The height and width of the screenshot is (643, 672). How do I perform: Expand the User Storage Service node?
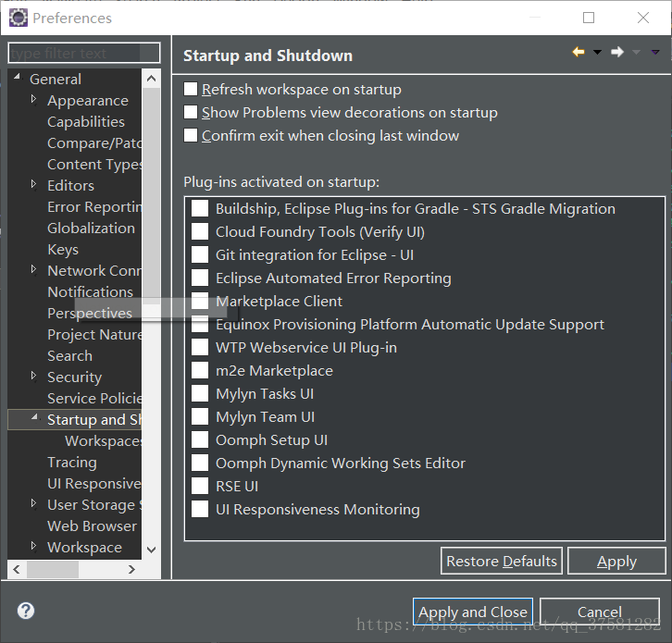[34, 504]
